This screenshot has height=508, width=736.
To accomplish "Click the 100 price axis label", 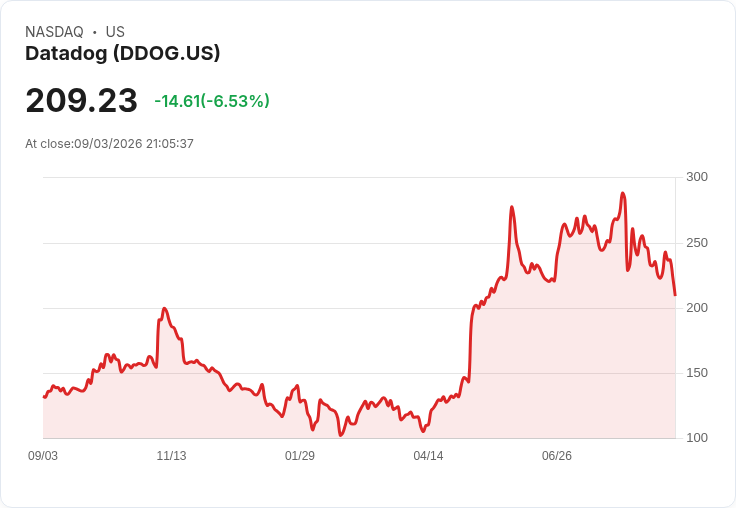I will 697,438.
